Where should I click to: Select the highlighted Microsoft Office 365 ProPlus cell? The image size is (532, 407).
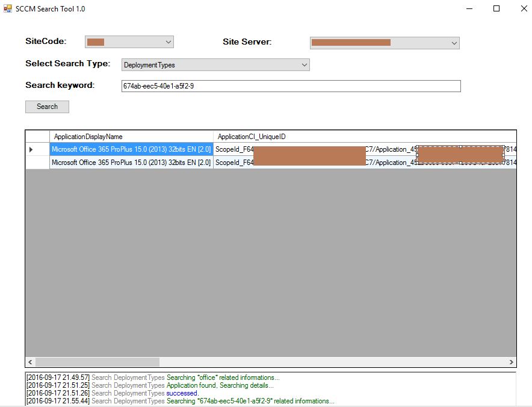[131, 149]
